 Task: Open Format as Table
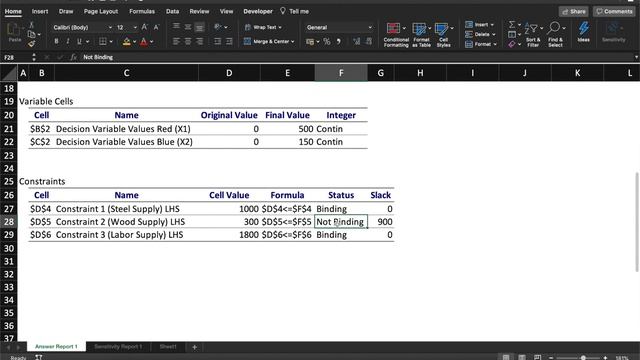pos(421,35)
